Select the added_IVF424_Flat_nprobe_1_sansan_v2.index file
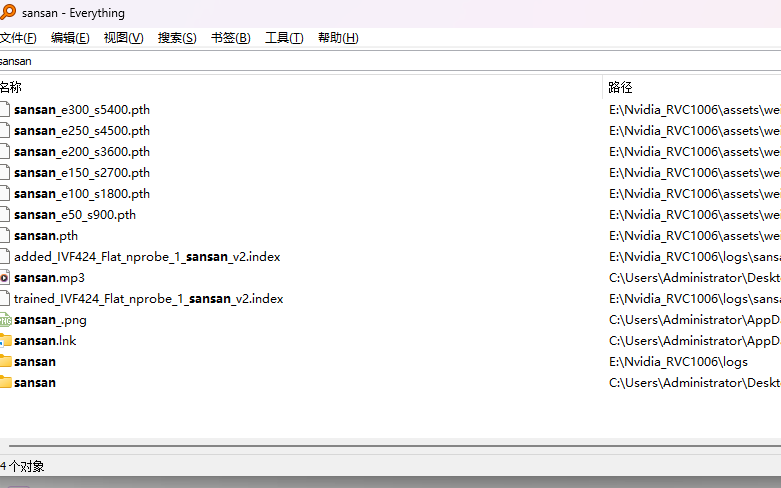Viewport: 781px width, 488px height. tap(147, 257)
